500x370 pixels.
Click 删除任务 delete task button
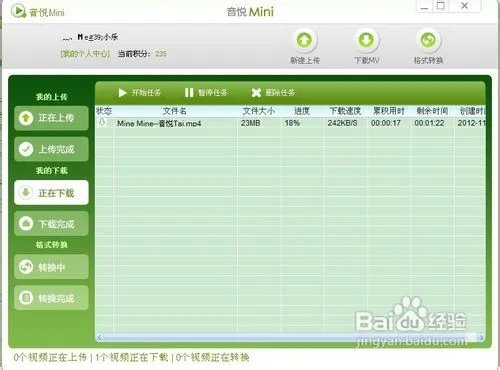coord(273,92)
